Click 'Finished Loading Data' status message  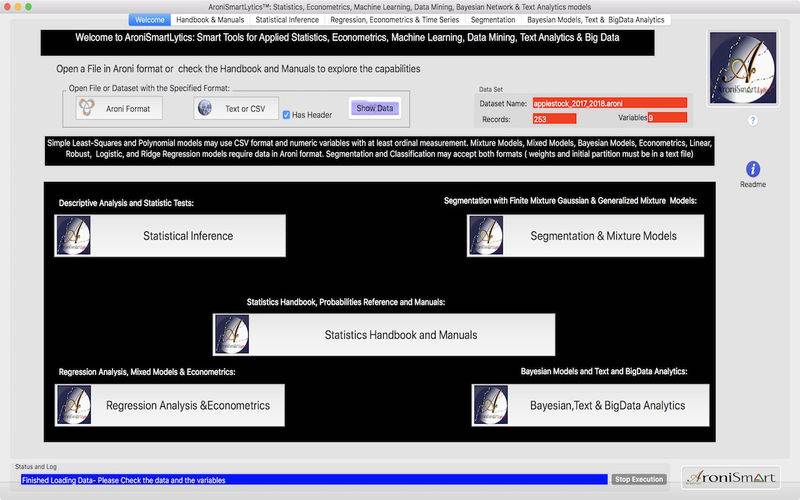pyautogui.click(x=123, y=480)
